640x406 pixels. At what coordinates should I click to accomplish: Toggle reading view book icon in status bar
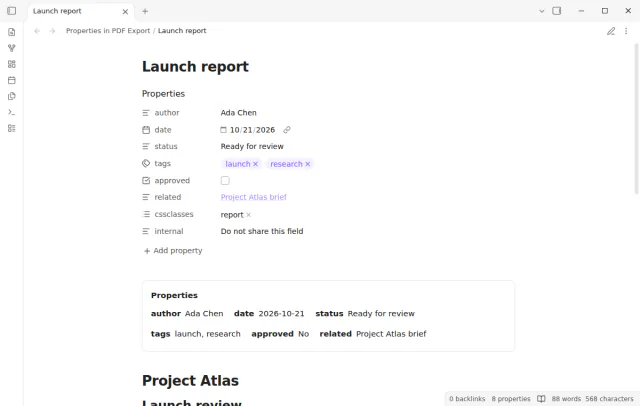[541, 399]
